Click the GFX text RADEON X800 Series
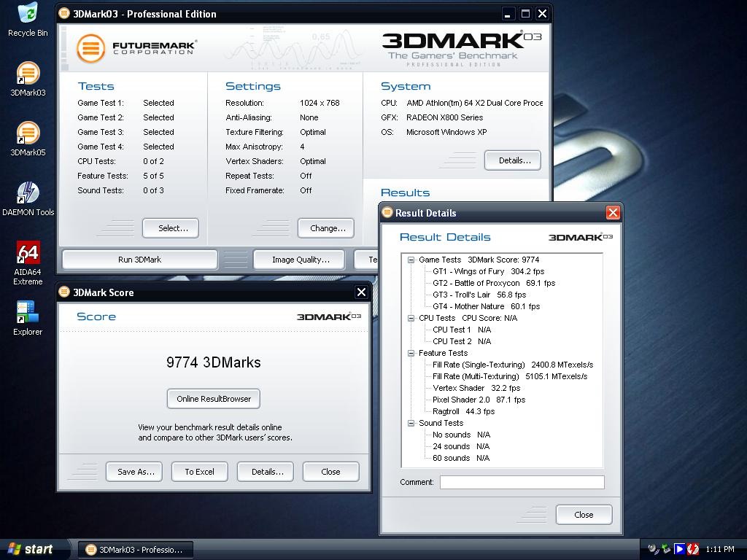 point(444,117)
